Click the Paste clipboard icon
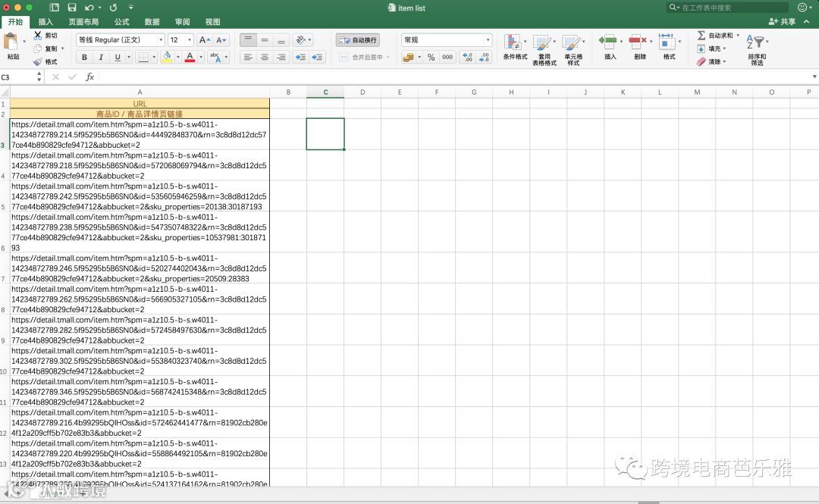The image size is (819, 504). (x=11, y=42)
